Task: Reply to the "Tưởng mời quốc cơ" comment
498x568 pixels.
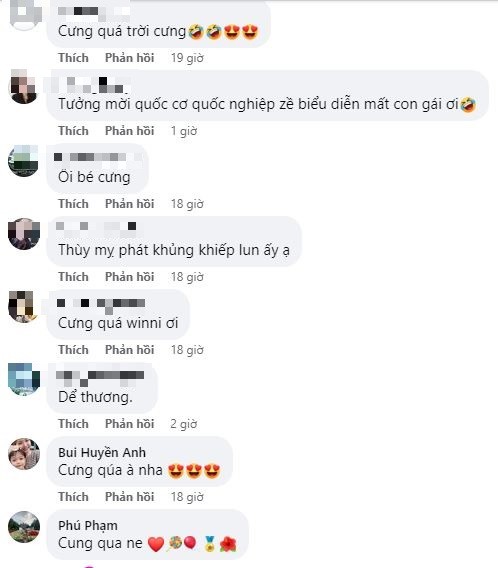Action: (x=129, y=131)
